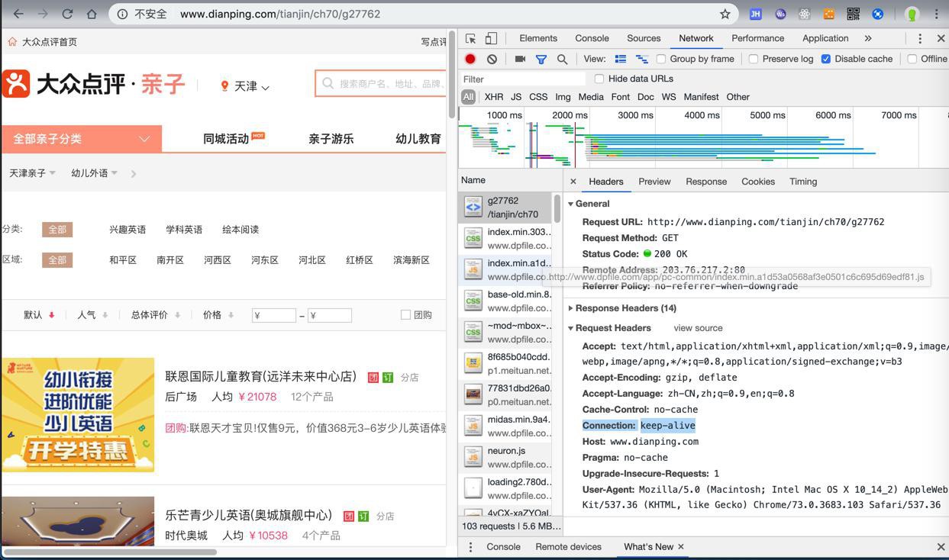Filter requests by XHR type
Screen dimensions: 949x560
pyautogui.click(x=494, y=97)
